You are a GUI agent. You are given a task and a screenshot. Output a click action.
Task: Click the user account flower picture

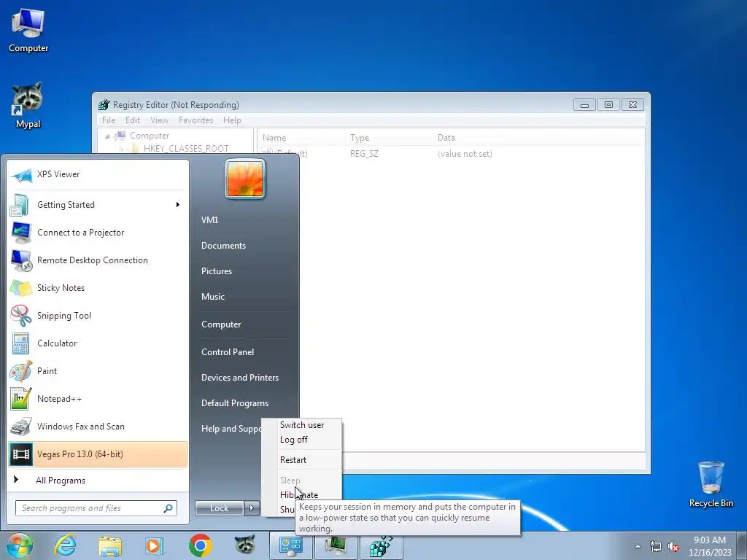pyautogui.click(x=245, y=179)
